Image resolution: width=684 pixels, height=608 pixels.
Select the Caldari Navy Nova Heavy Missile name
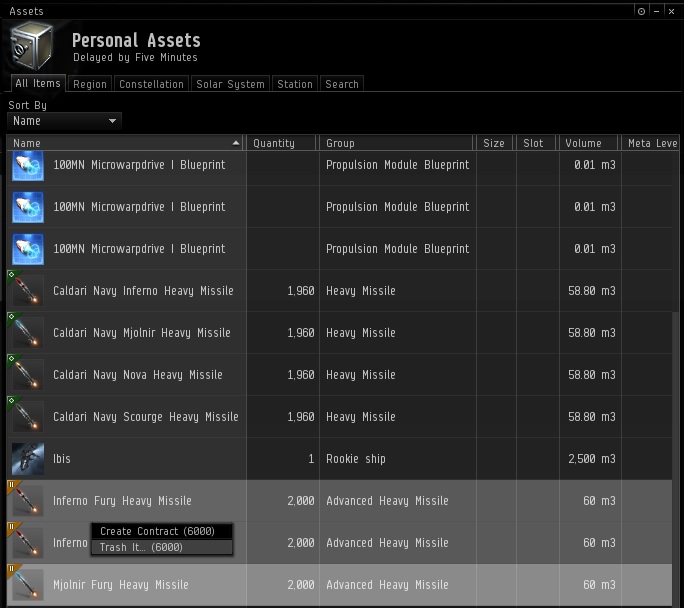click(138, 375)
